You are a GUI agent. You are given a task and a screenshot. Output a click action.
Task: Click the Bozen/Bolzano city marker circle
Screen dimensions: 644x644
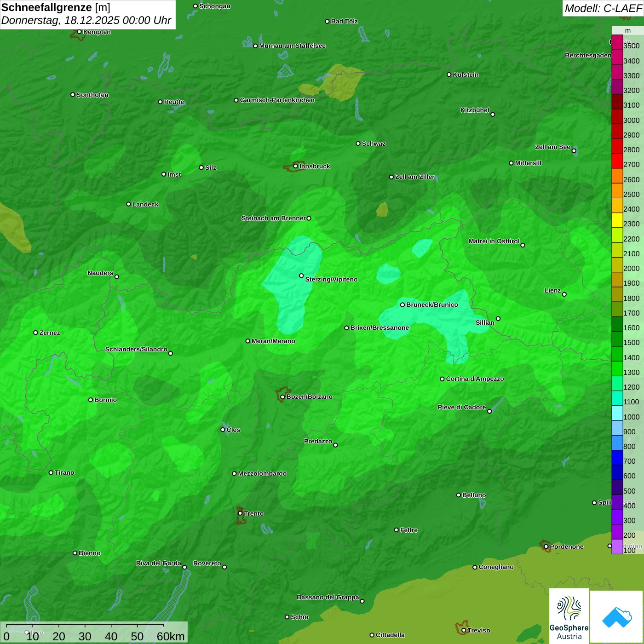click(x=282, y=397)
